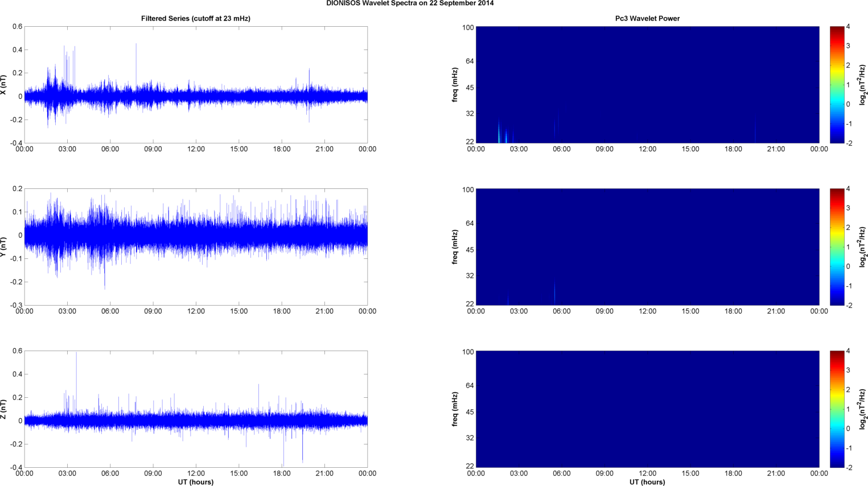Click the log2(nT²/Hz) label on Z-row colorbar

click(863, 409)
